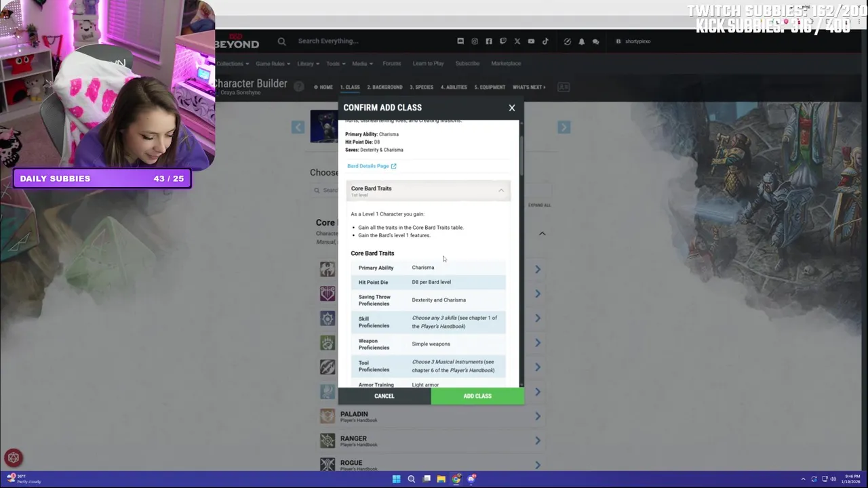Click the character sheet icon after What's Next
The height and width of the screenshot is (488, 868).
click(564, 87)
